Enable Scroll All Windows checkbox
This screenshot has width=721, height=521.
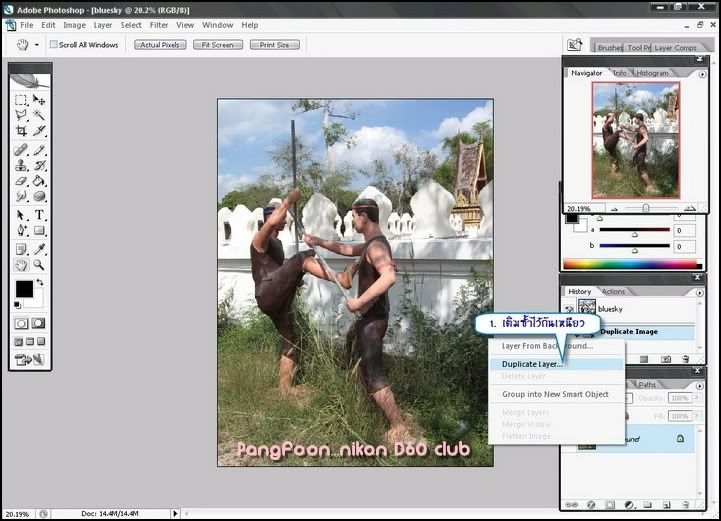[54, 44]
